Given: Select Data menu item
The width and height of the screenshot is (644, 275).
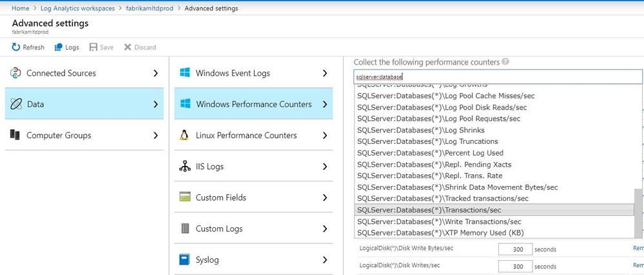Looking at the screenshot, I should click(84, 104).
